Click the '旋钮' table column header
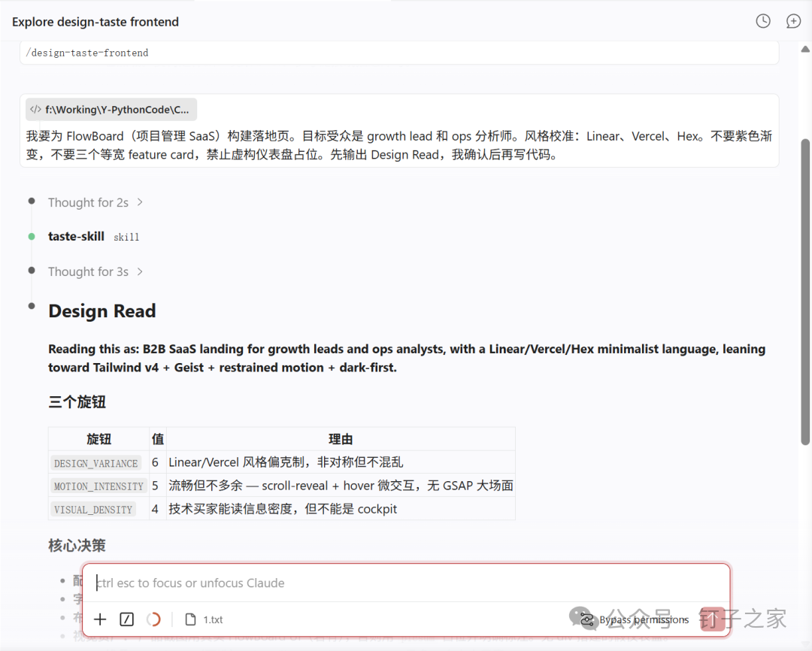The height and width of the screenshot is (651, 812). tap(99, 439)
